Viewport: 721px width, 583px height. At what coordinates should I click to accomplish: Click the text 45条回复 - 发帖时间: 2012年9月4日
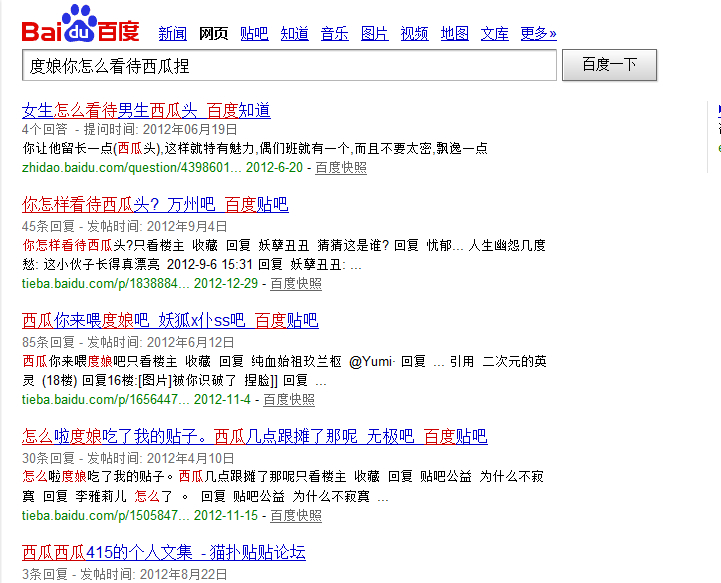click(x=125, y=226)
